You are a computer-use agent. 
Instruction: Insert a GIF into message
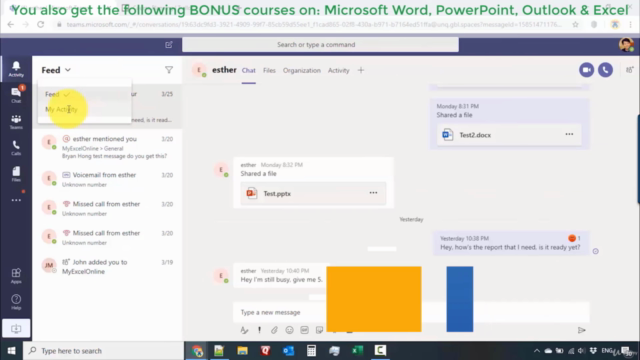point(304,330)
